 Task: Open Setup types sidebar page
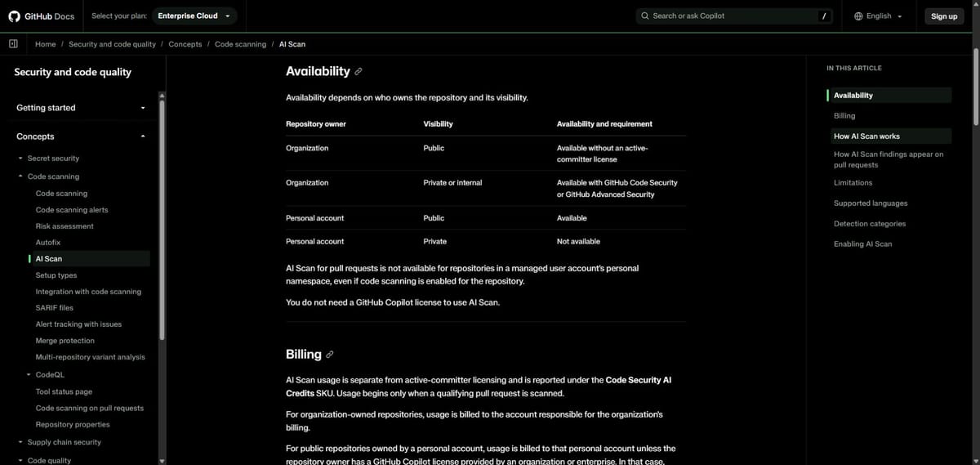click(56, 275)
